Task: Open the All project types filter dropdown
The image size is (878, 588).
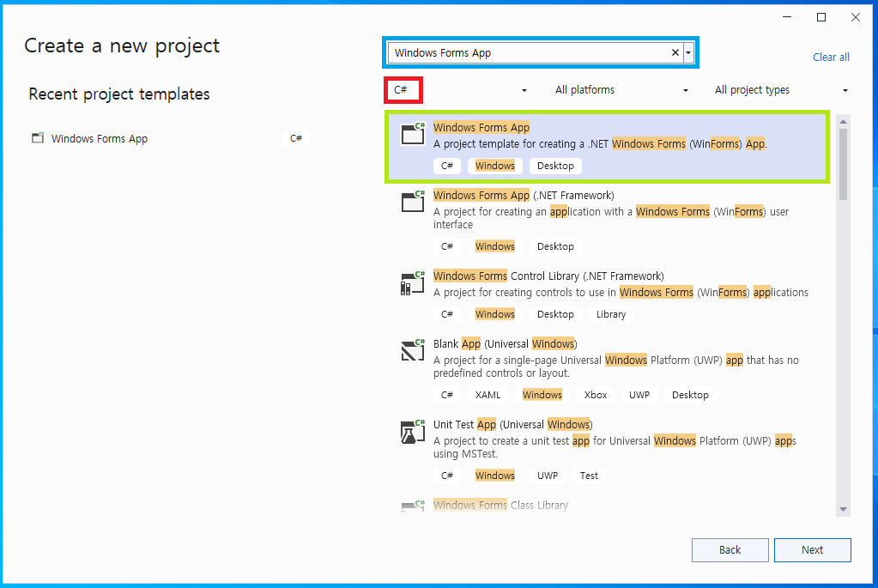Action: pyautogui.click(x=780, y=90)
